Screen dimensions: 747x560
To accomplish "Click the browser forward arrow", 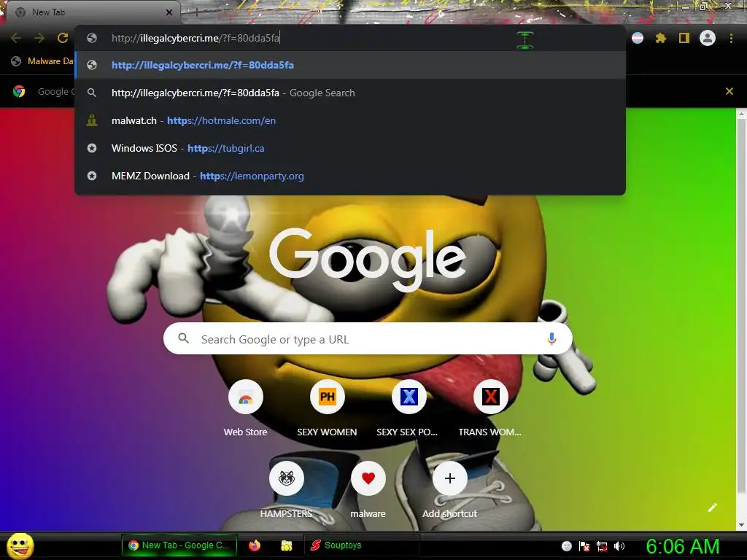I will coord(39,38).
